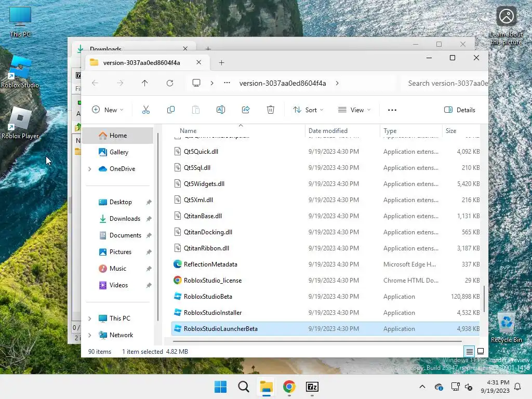Switch to details list view icon in status bar

(469, 352)
